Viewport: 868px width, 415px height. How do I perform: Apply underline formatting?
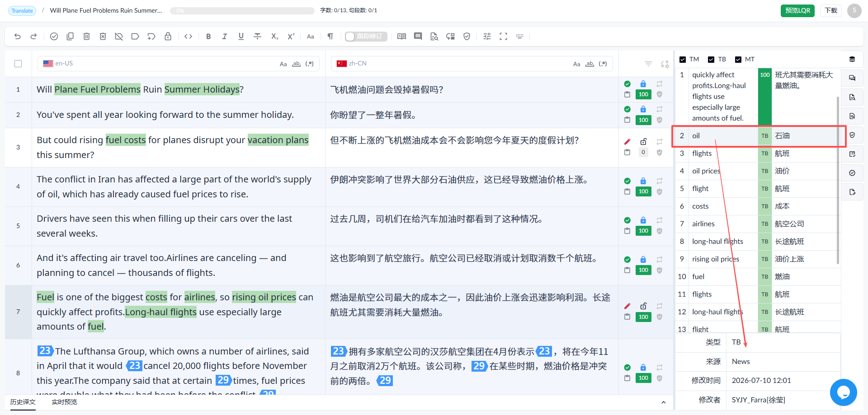pos(241,37)
